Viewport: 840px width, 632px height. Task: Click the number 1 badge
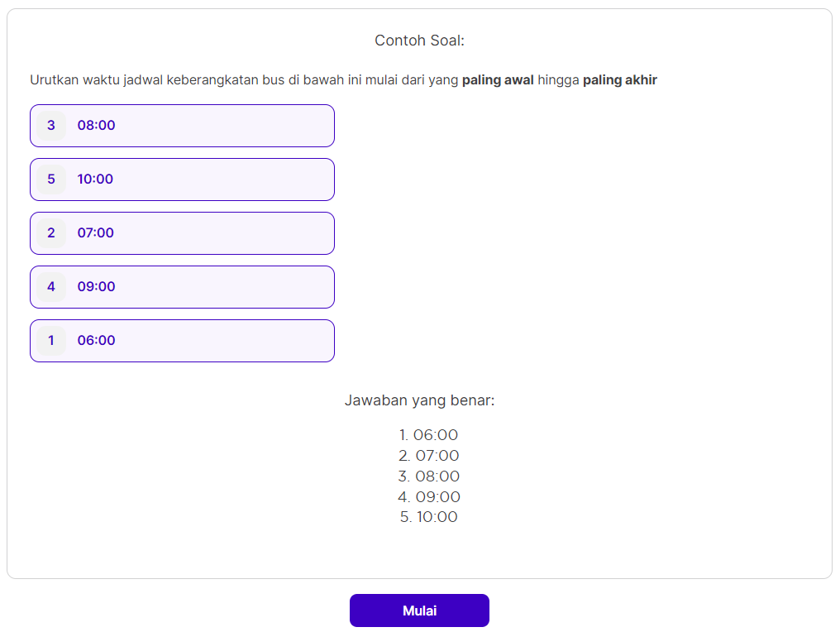coord(51,341)
